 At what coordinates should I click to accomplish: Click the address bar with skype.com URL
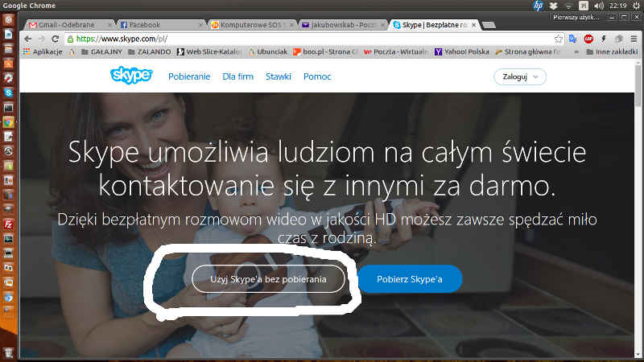pyautogui.click(x=312, y=39)
